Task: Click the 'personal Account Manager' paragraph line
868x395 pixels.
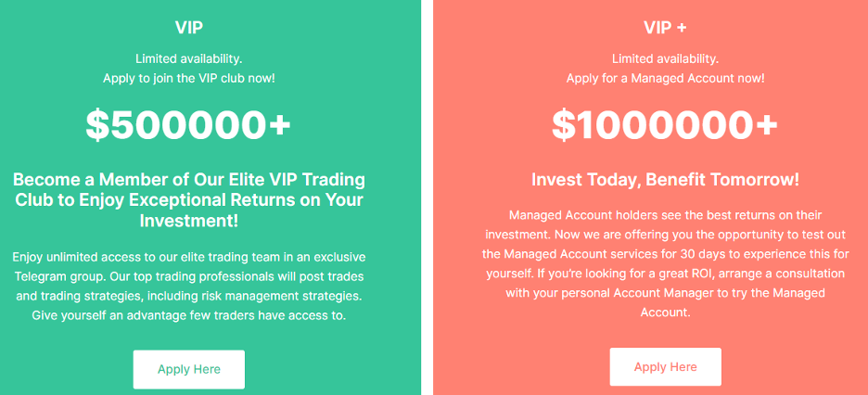Action: coord(666,293)
